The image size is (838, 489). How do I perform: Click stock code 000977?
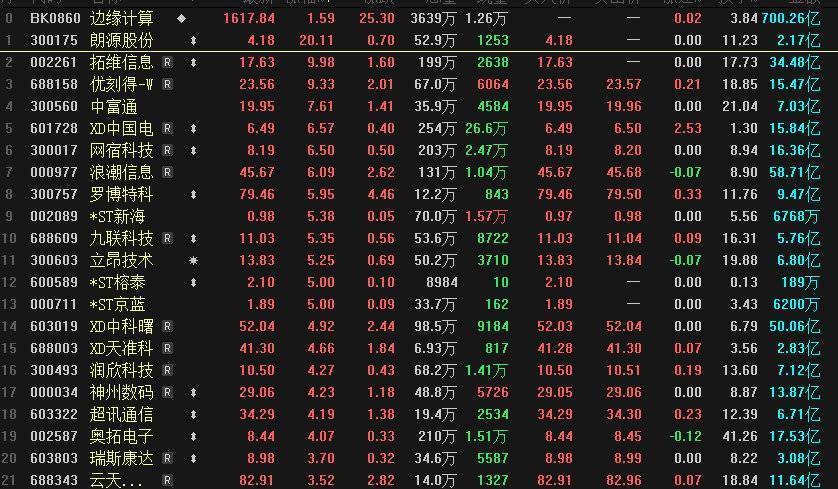coord(53,173)
